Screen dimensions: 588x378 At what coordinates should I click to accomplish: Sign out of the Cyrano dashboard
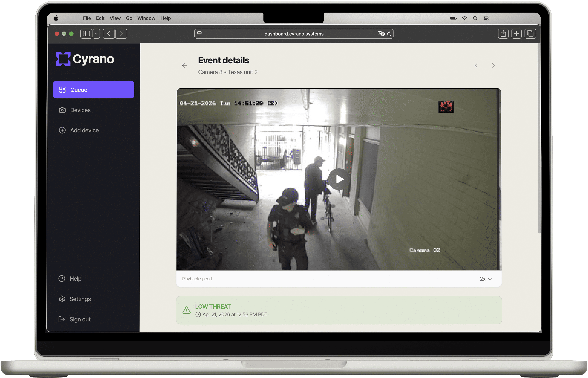pos(75,319)
